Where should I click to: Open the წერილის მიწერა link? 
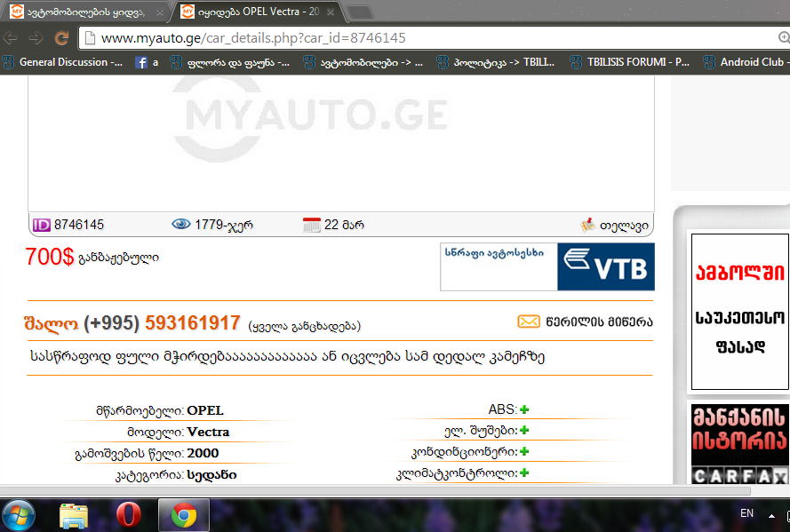[x=599, y=322]
